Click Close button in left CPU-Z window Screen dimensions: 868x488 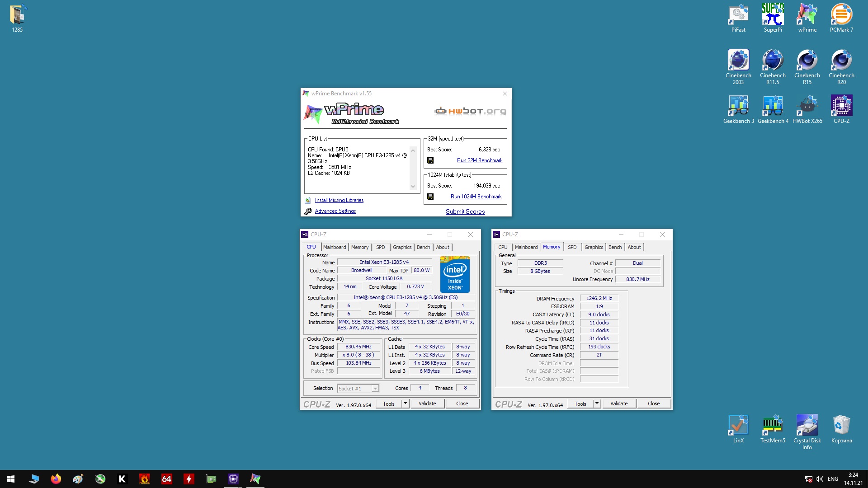[x=462, y=404]
